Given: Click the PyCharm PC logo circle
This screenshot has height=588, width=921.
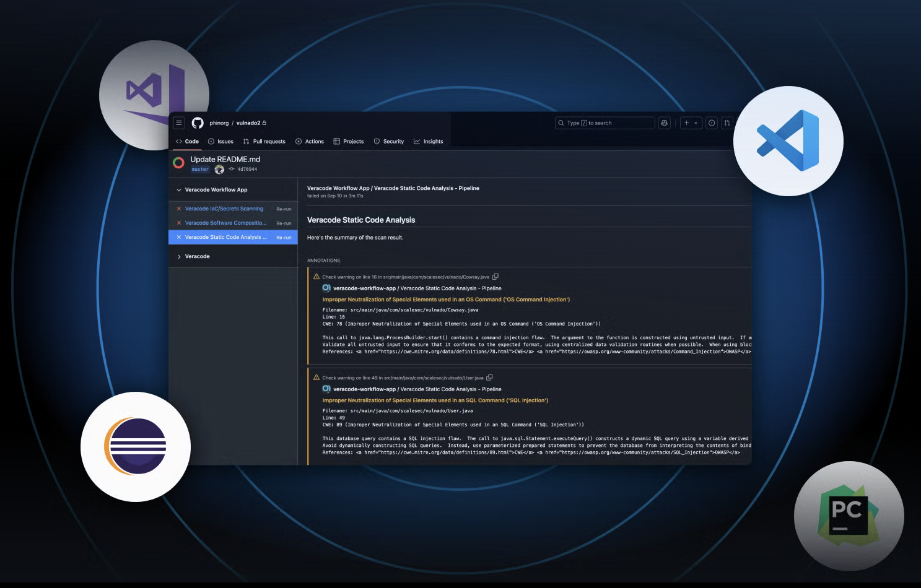Looking at the screenshot, I should 849,516.
